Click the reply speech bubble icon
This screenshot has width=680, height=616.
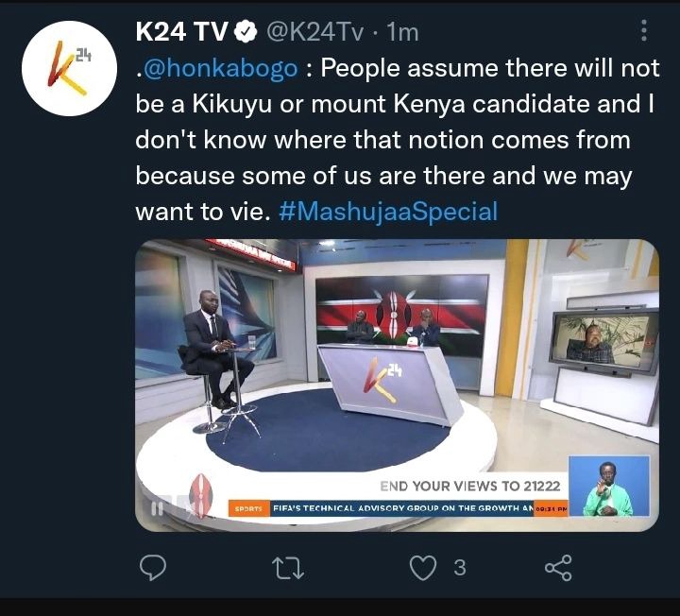coord(153,568)
